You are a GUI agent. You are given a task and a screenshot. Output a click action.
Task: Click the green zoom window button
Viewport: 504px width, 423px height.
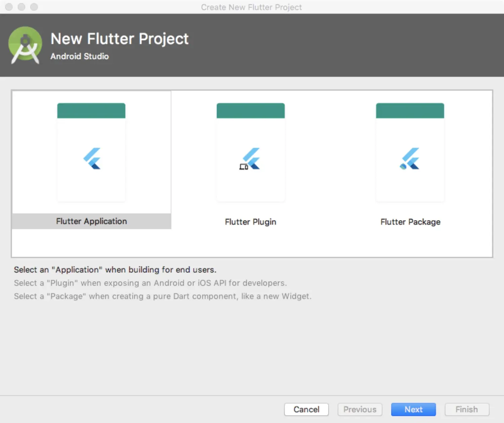coord(34,7)
